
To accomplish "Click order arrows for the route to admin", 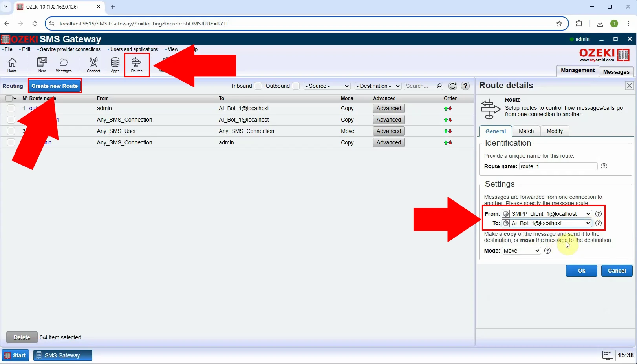I will [448, 142].
